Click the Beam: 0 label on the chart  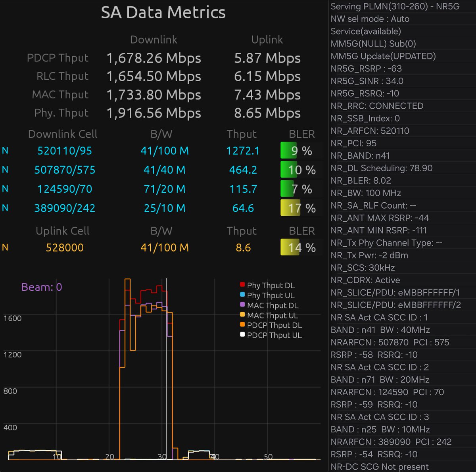point(41,287)
